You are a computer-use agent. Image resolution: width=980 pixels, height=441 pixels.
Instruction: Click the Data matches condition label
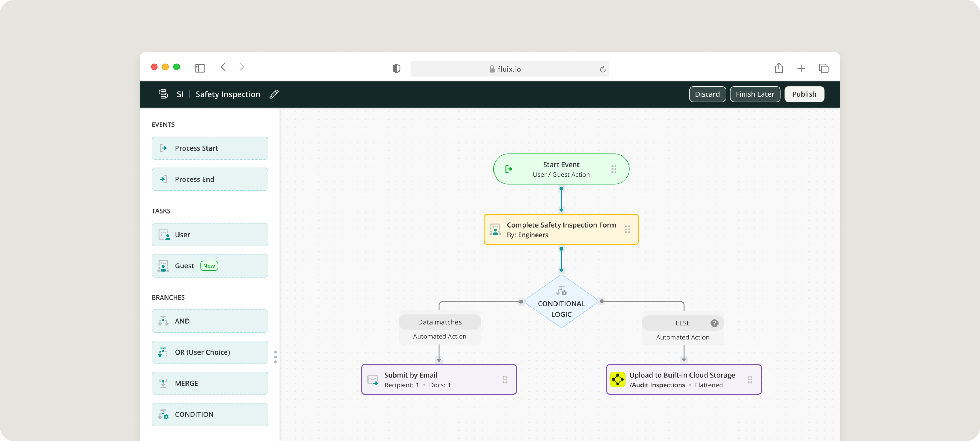[x=439, y=322]
